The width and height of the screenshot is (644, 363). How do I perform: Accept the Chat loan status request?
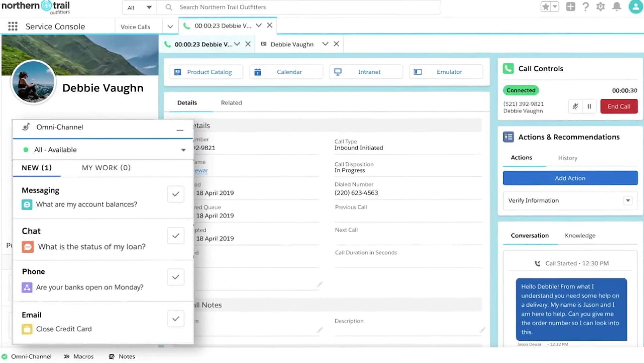(176, 236)
